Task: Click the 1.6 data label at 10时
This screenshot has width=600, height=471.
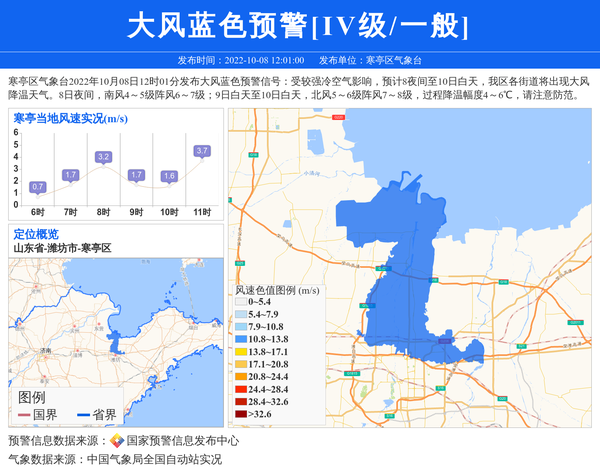Action: (169, 176)
